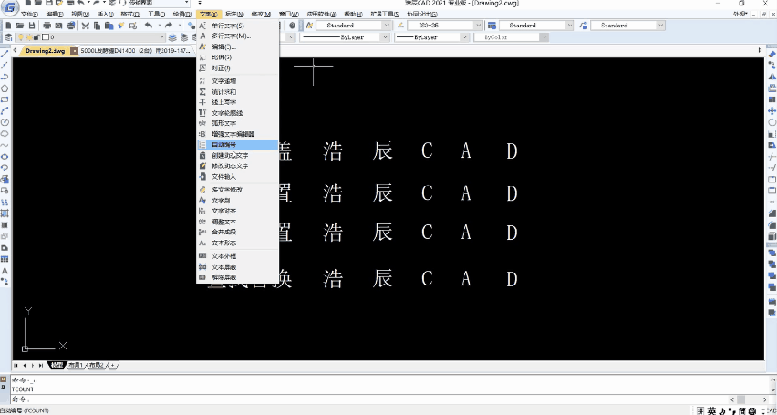
Task: Click the Move tool in the right modify toolbar
Action: (772, 111)
